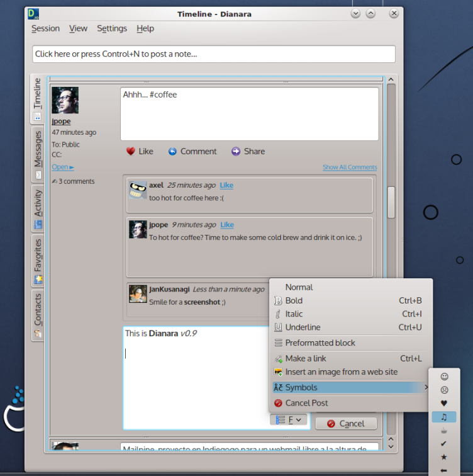Open the Favorites tab
The height and width of the screenshot is (476, 473).
(38, 260)
